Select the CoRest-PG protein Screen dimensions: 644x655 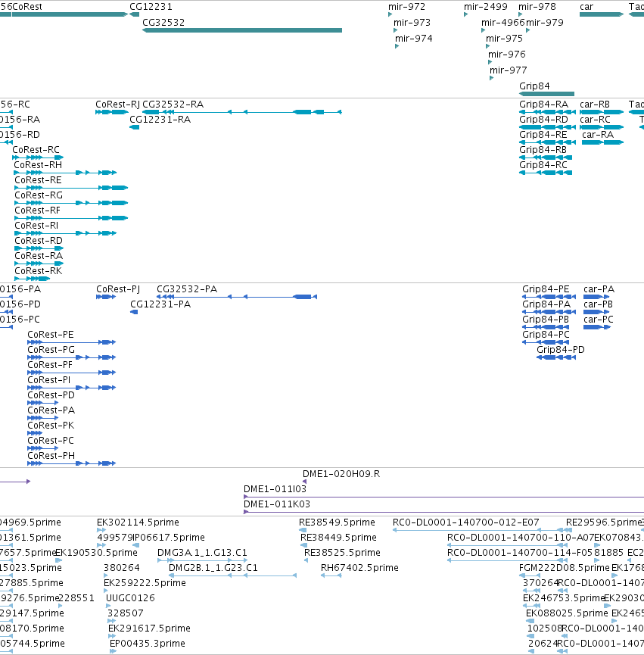(71, 357)
